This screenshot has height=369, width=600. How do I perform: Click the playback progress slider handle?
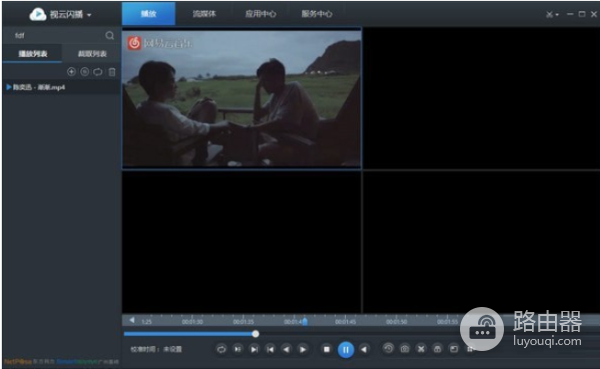[255, 334]
